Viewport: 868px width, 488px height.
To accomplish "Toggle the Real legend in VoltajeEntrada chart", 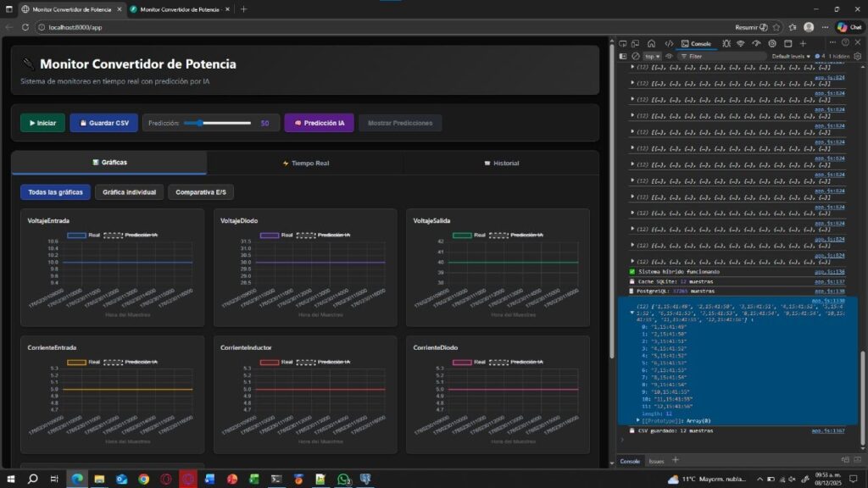I will (84, 235).
